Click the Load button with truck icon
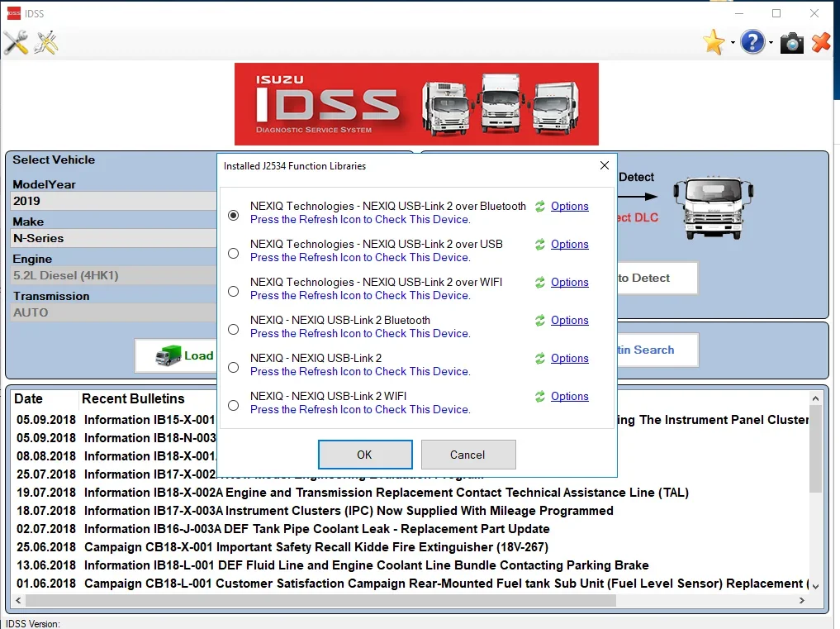Screen dimensions: 840x629 176,355
